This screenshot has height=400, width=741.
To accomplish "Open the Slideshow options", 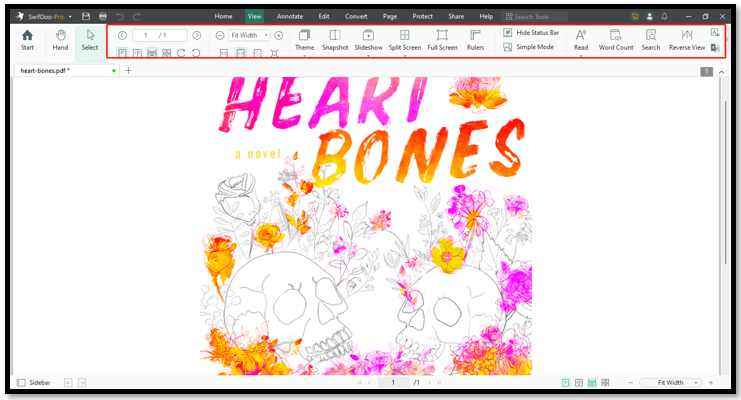I will coord(368,41).
